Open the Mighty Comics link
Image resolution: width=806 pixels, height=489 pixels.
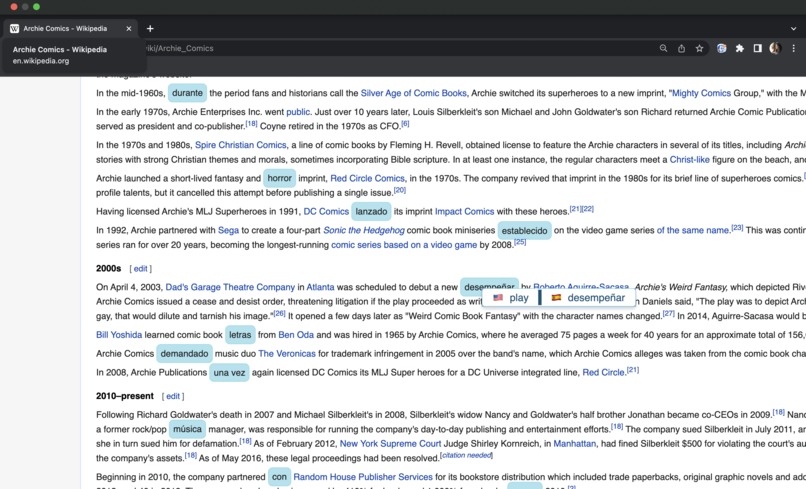(x=701, y=93)
